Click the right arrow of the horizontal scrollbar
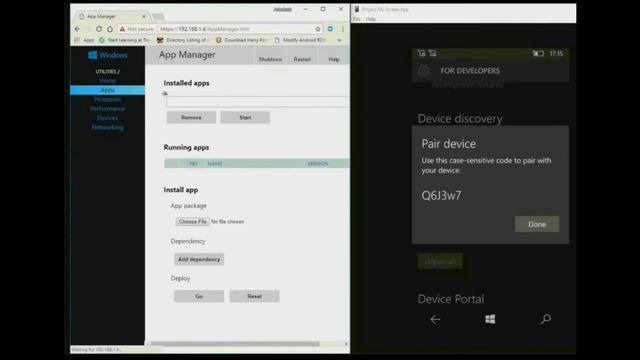 (x=346, y=344)
